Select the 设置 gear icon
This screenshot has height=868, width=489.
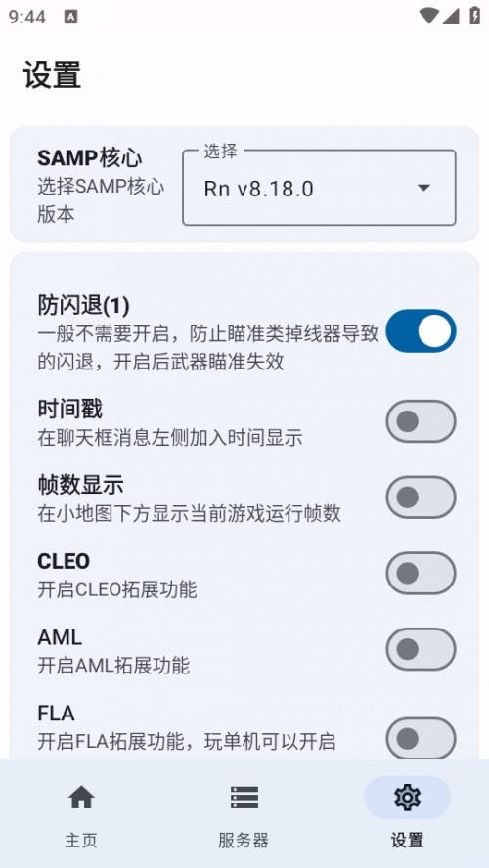[407, 798]
